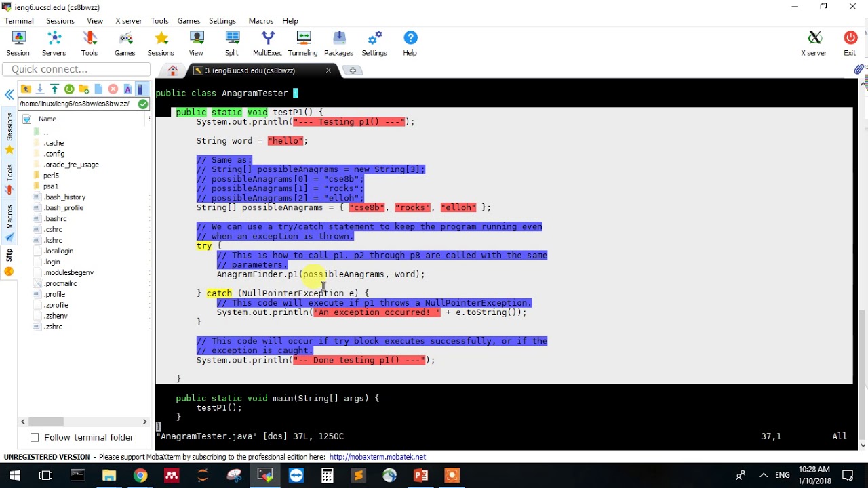This screenshot has height=488, width=868.
Task: Open a new terminal tab
Action: [352, 70]
